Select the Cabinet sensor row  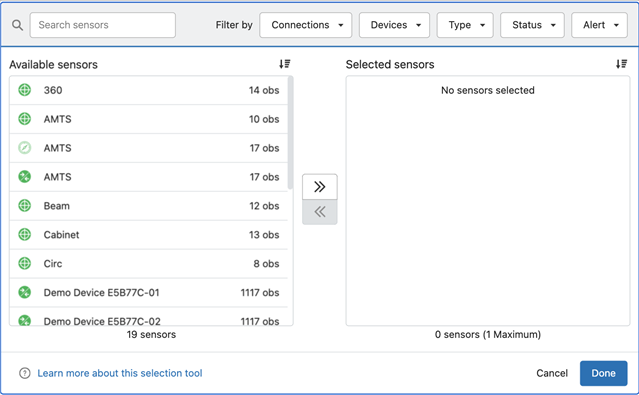(x=149, y=235)
